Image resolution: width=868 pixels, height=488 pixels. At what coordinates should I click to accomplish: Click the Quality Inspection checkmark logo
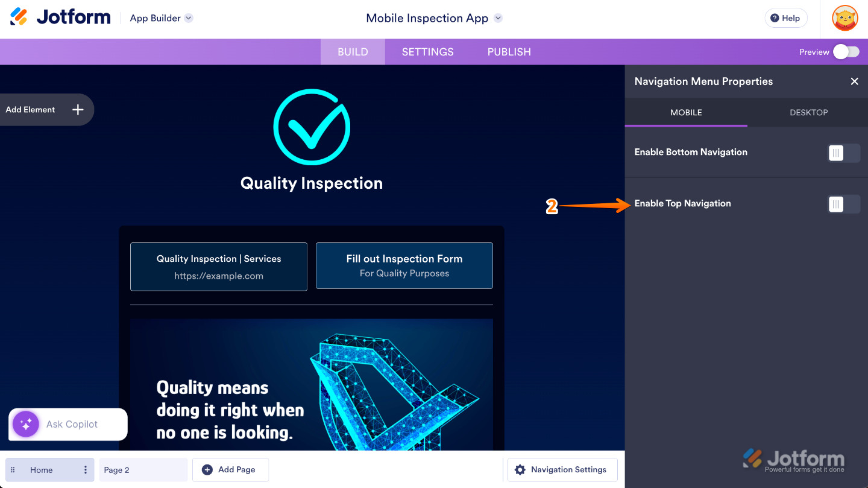(312, 127)
